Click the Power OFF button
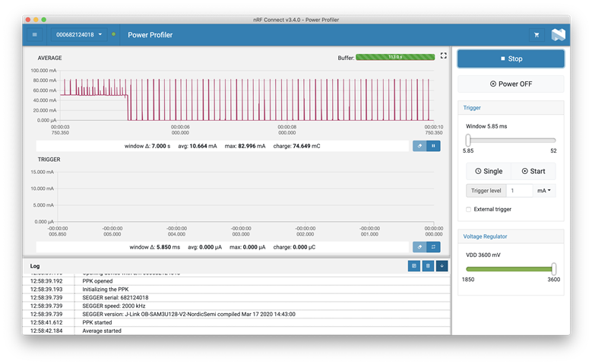 point(511,84)
